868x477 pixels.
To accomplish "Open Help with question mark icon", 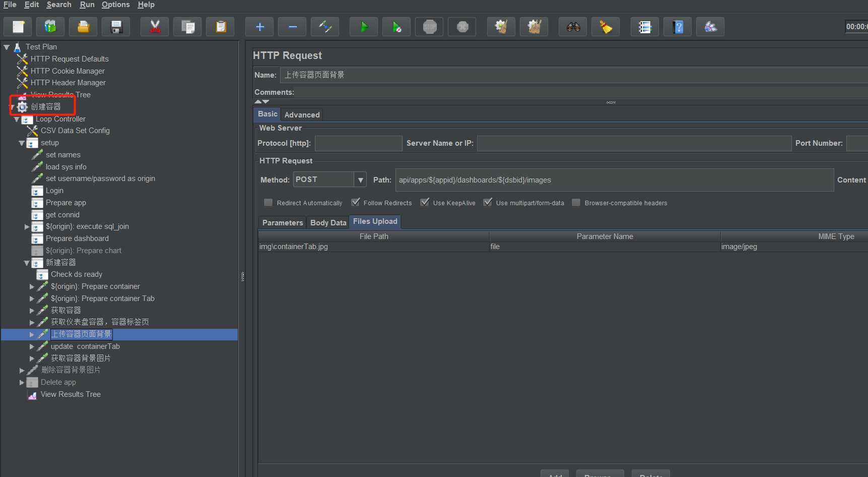I will (x=678, y=27).
